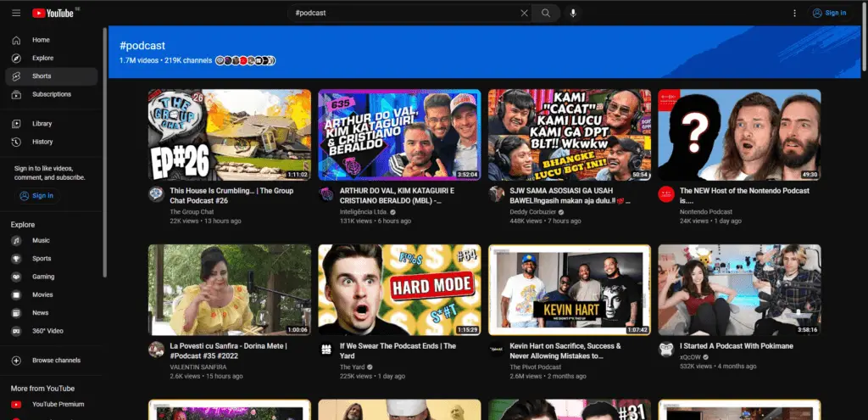Click the sidebar scrollbar
Screen dimensions: 868x420
pyautogui.click(x=104, y=153)
